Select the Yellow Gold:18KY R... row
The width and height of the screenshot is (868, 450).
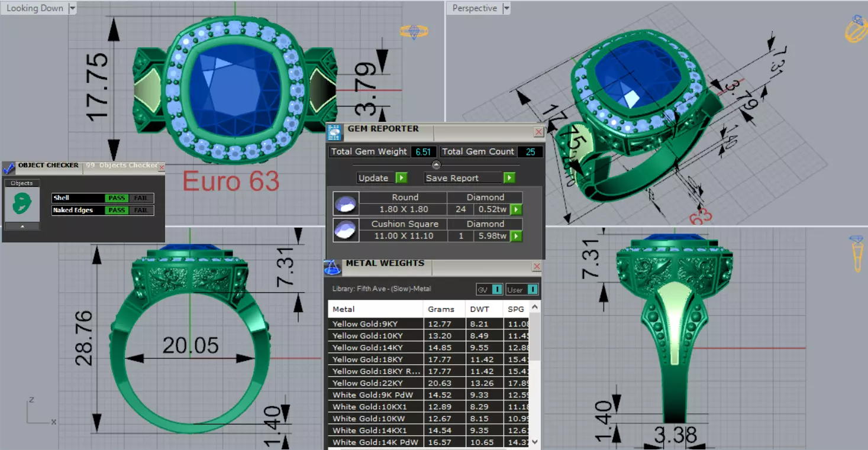pos(429,371)
